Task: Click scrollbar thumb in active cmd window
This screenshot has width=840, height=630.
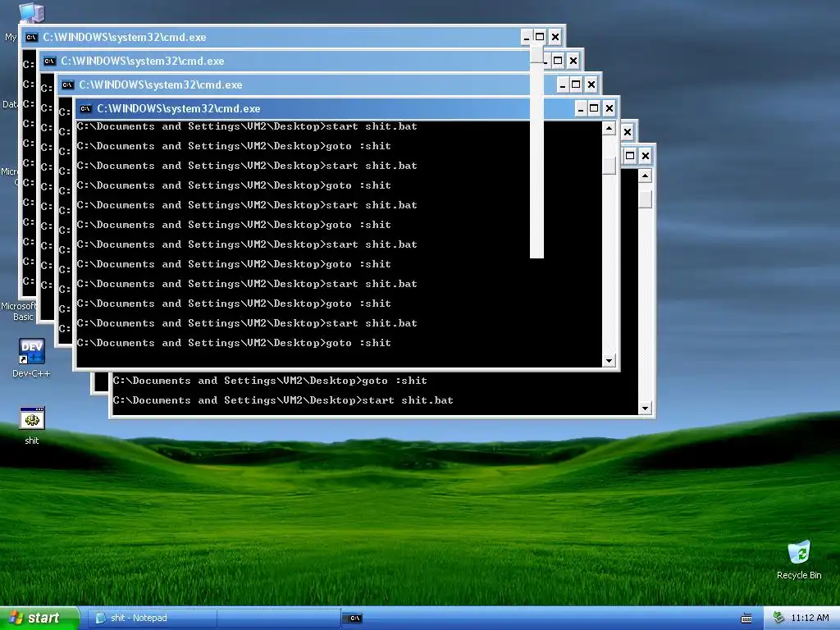Action: click(609, 166)
